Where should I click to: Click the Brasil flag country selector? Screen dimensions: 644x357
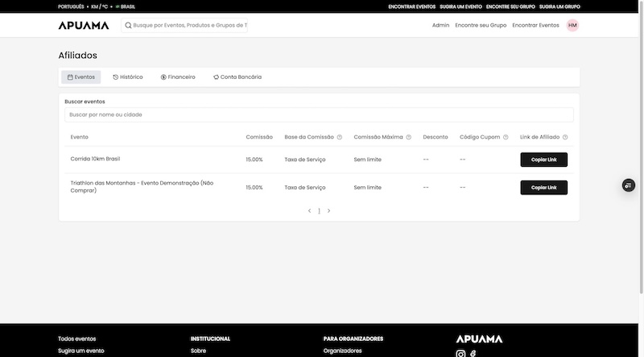(x=126, y=6)
